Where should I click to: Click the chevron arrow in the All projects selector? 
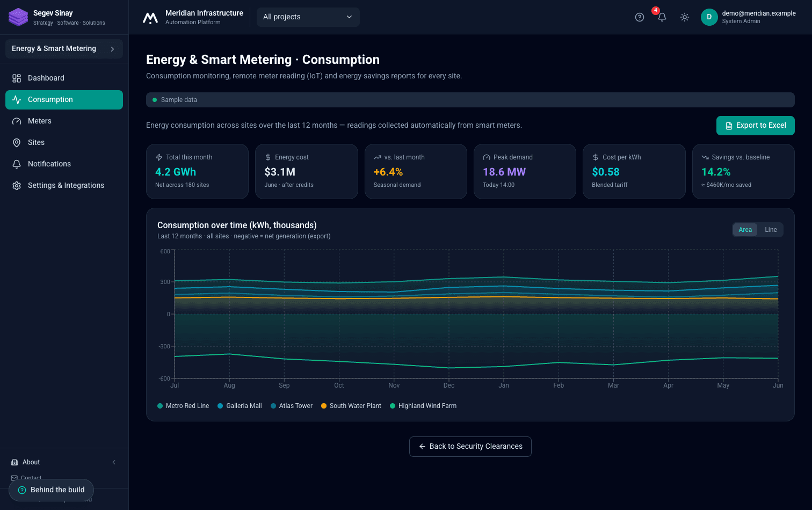pos(349,17)
